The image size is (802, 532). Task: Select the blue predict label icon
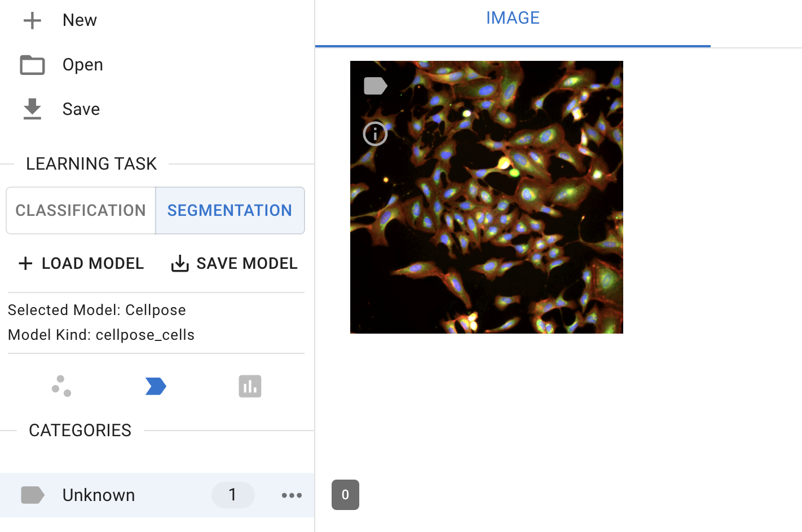(156, 386)
